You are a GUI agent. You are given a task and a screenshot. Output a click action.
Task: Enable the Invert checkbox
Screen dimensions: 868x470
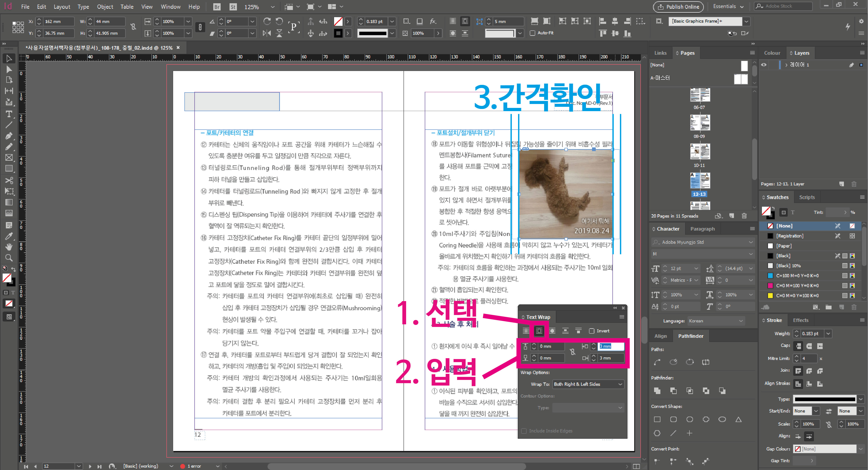pyautogui.click(x=591, y=331)
